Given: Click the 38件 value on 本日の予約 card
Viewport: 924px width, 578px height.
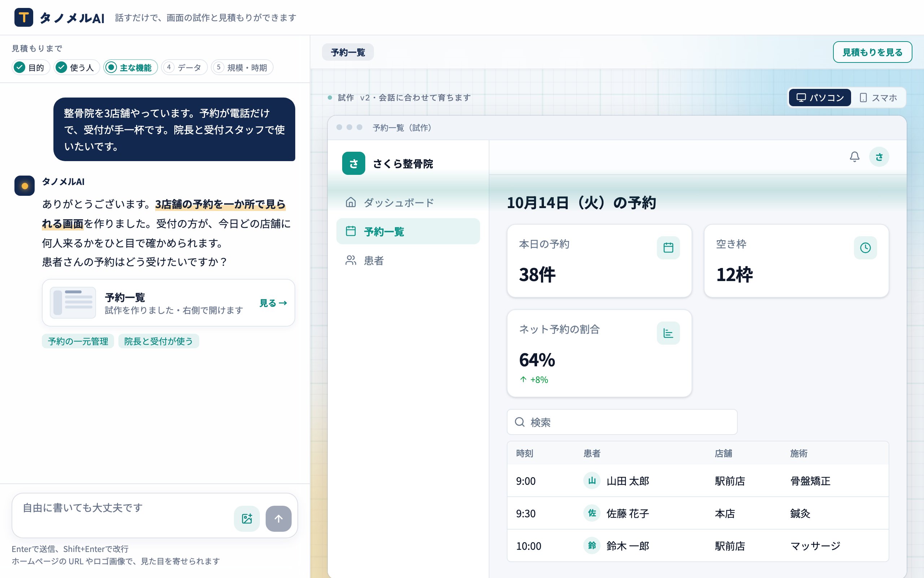Looking at the screenshot, I should point(537,275).
